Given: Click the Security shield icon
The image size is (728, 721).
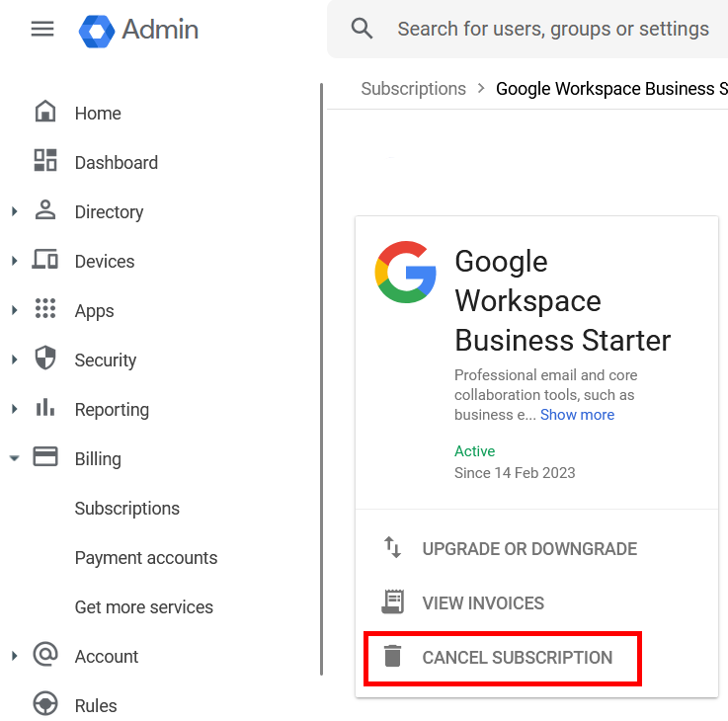Looking at the screenshot, I should [x=45, y=358].
